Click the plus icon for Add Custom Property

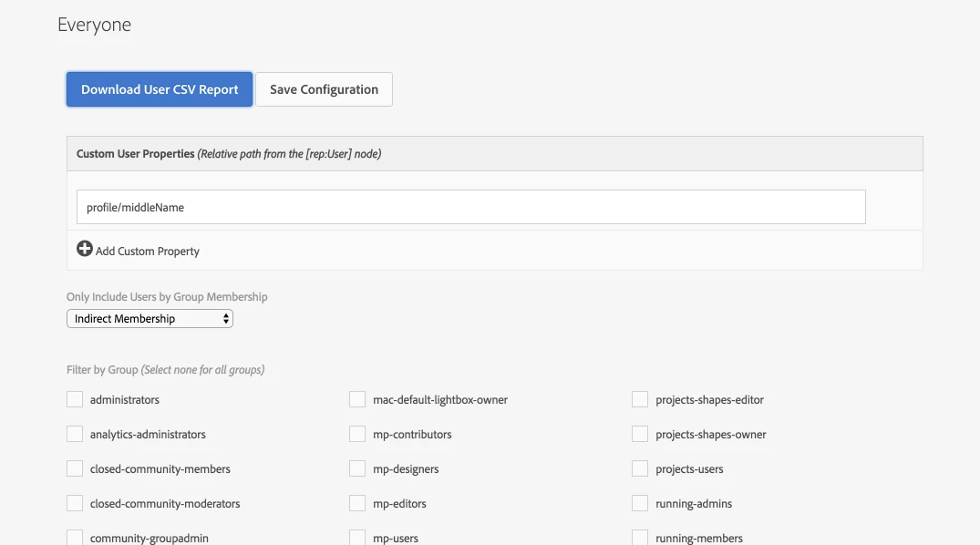click(85, 249)
